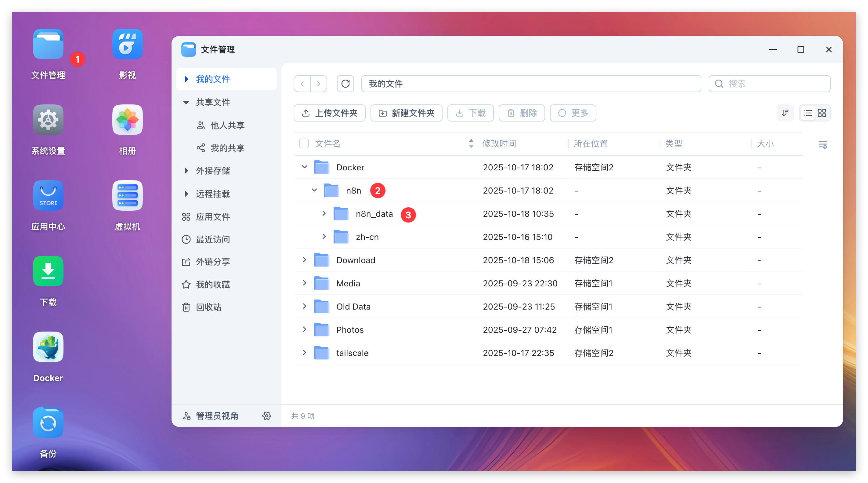Switch to grid view icon
The width and height of the screenshot is (868, 483).
click(x=822, y=113)
